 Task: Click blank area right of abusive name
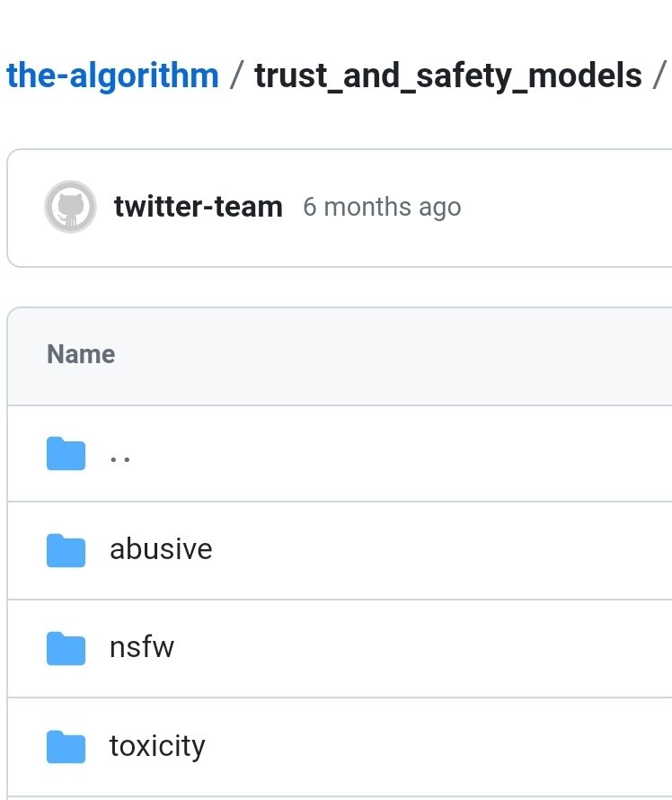[449, 550]
